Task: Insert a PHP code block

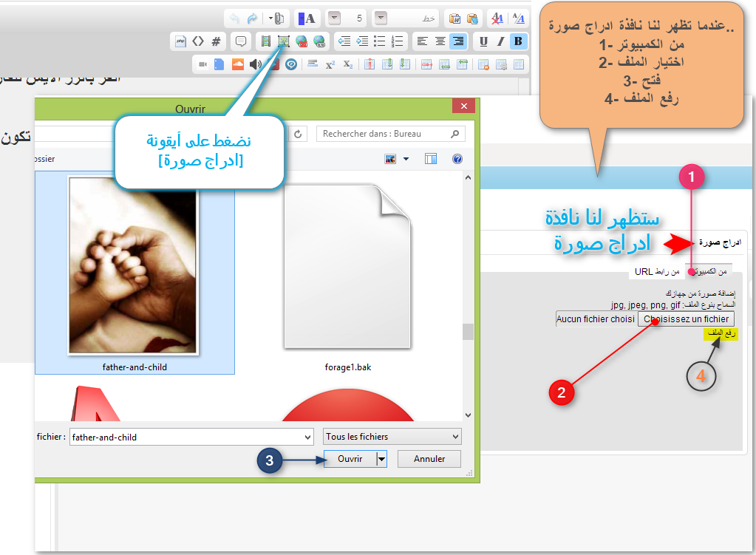Action: pos(180,41)
